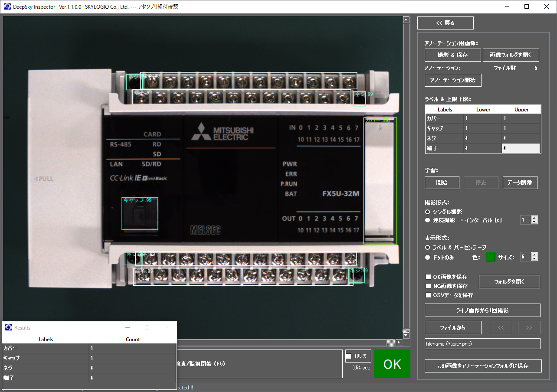Viewport: 557px width, 392px height.
Task: Enable NG画像を保存 checkbox
Action: [x=429, y=286]
